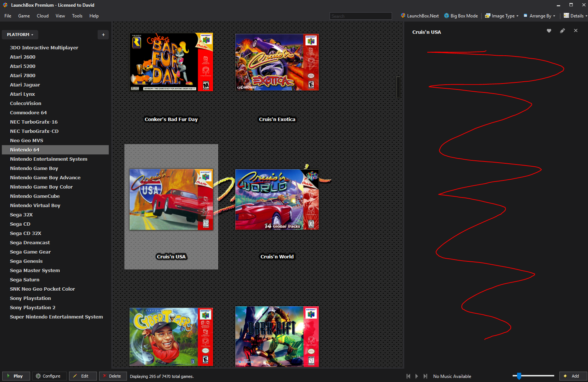Close the Cruis'n USA details panel
Image resolution: width=588 pixels, height=382 pixels.
[x=575, y=31]
